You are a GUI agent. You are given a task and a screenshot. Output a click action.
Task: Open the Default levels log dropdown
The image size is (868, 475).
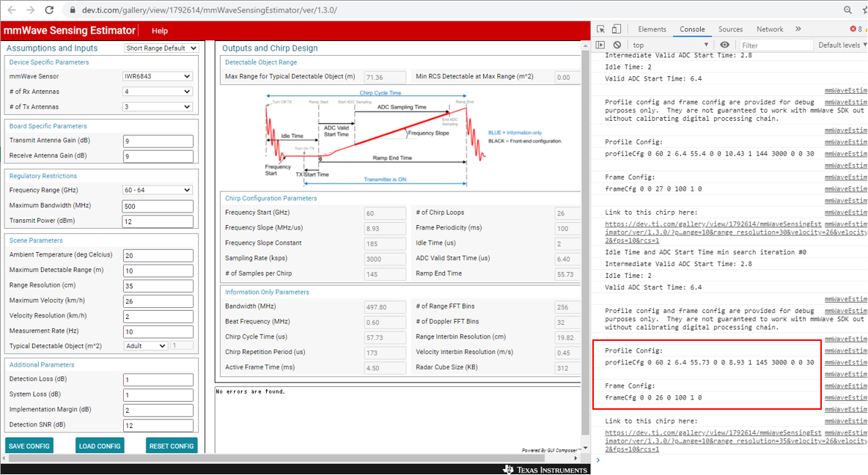coord(842,45)
